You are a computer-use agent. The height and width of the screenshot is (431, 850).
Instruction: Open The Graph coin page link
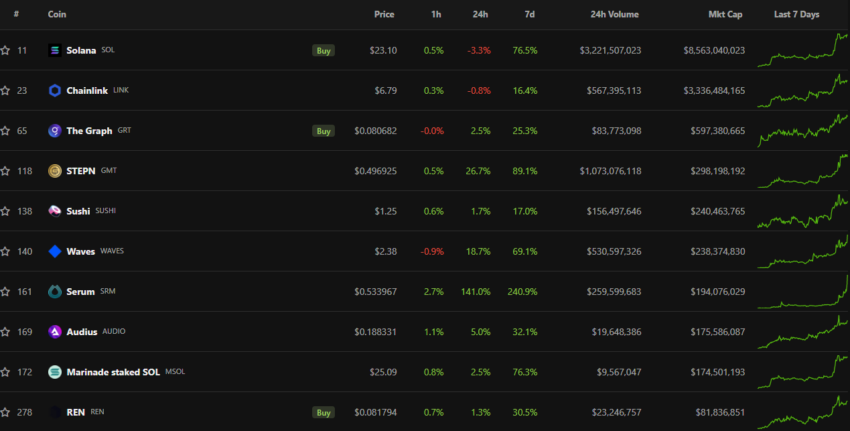click(x=89, y=131)
